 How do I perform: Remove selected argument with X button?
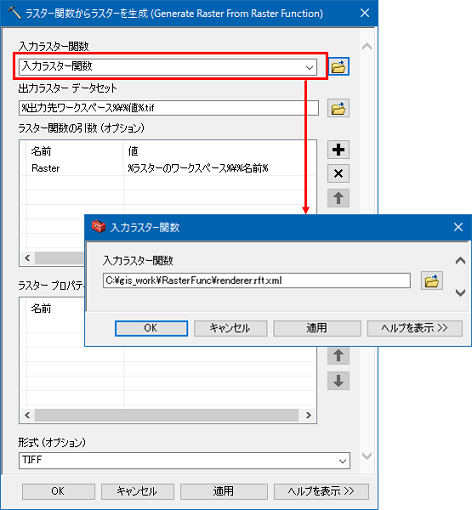tap(338, 173)
